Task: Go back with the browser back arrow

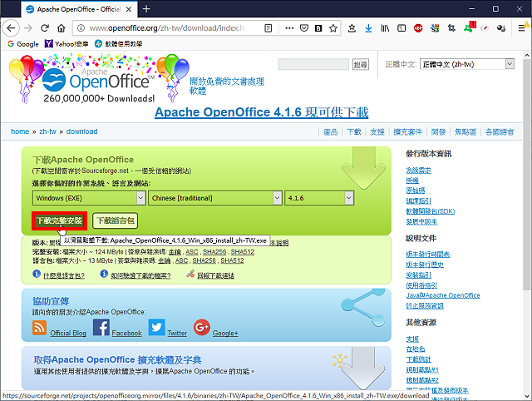Action: coord(11,28)
